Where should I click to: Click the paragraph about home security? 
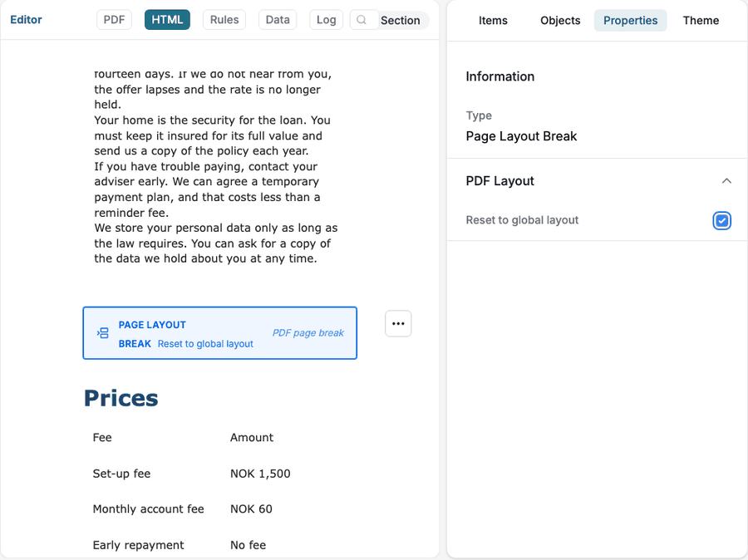tap(213, 135)
